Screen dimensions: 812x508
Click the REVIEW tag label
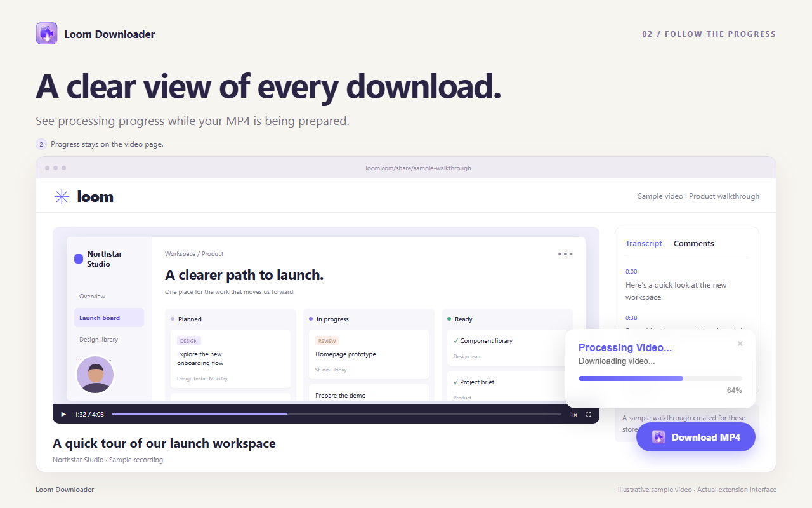tap(327, 341)
